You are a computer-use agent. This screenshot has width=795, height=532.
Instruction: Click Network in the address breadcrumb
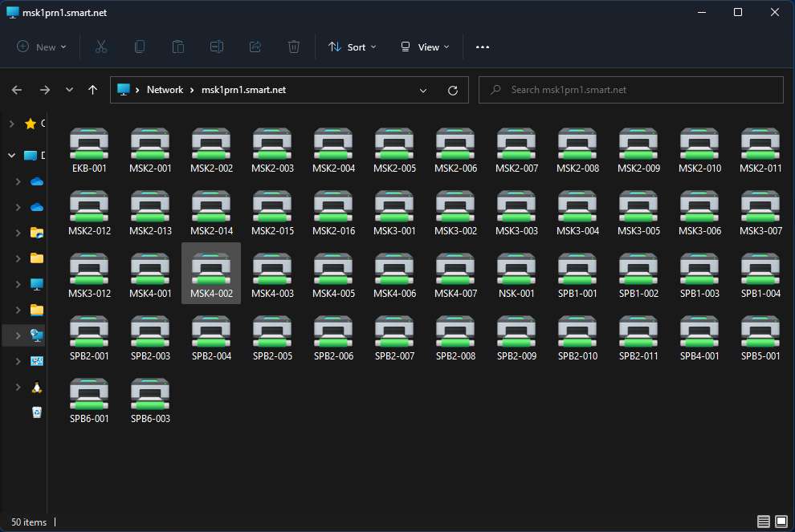(165, 90)
